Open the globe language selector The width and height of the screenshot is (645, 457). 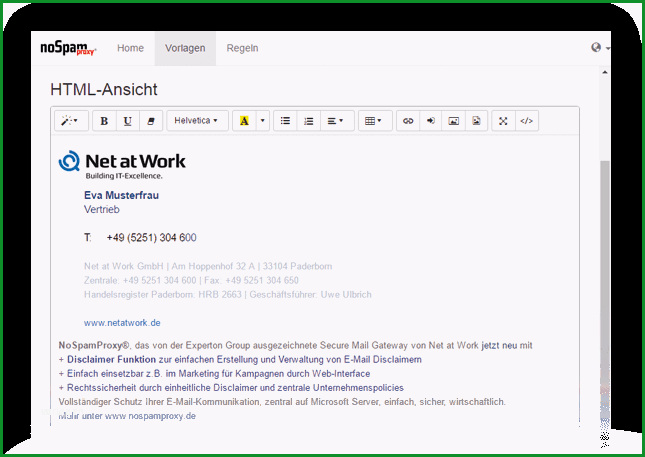pos(600,48)
